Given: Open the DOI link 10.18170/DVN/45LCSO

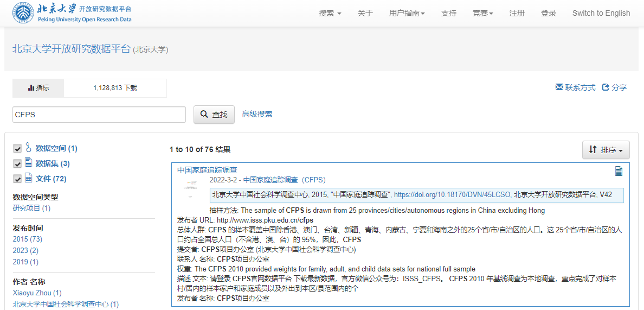Looking at the screenshot, I should click(452, 194).
